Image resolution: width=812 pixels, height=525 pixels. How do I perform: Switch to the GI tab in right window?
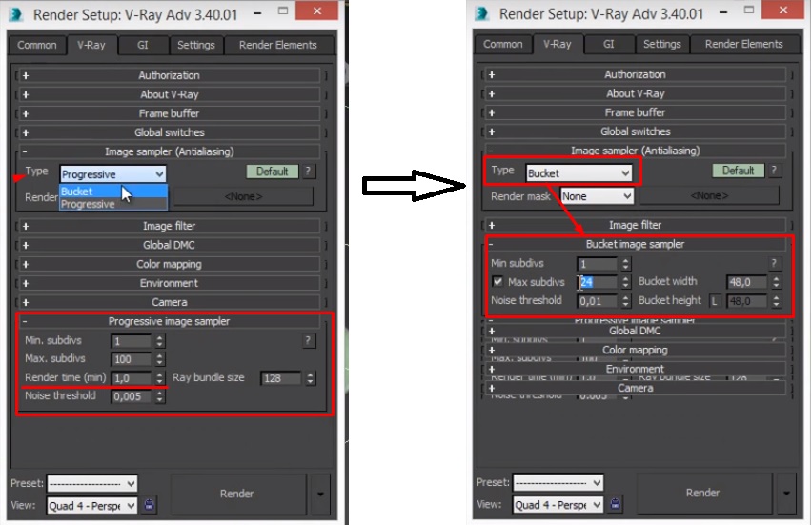pyautogui.click(x=609, y=44)
